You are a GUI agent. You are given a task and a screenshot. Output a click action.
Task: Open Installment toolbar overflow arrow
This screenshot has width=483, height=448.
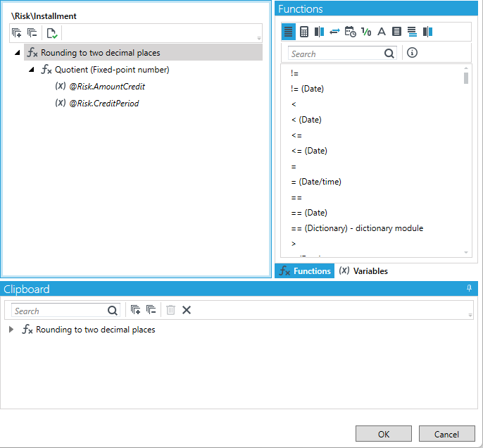point(259,39)
